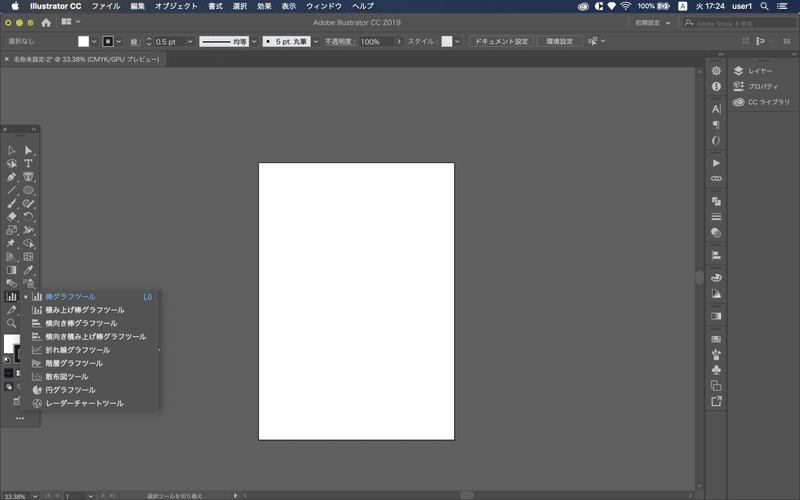Select the Eyedropper tool

[x=28, y=270]
